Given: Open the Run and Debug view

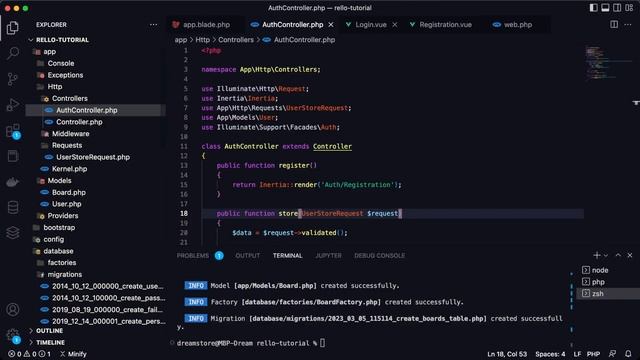Looking at the screenshot, I should pyautogui.click(x=13, y=104).
